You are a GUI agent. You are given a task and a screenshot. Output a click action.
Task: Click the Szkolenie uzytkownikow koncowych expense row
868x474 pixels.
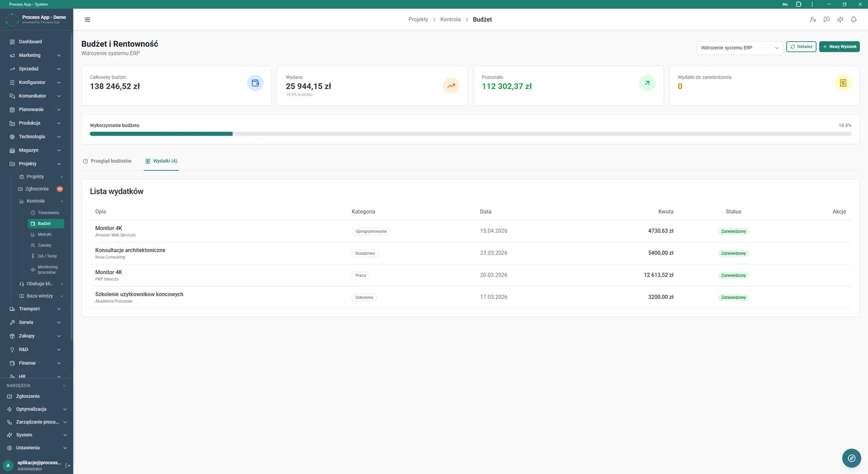click(470, 297)
